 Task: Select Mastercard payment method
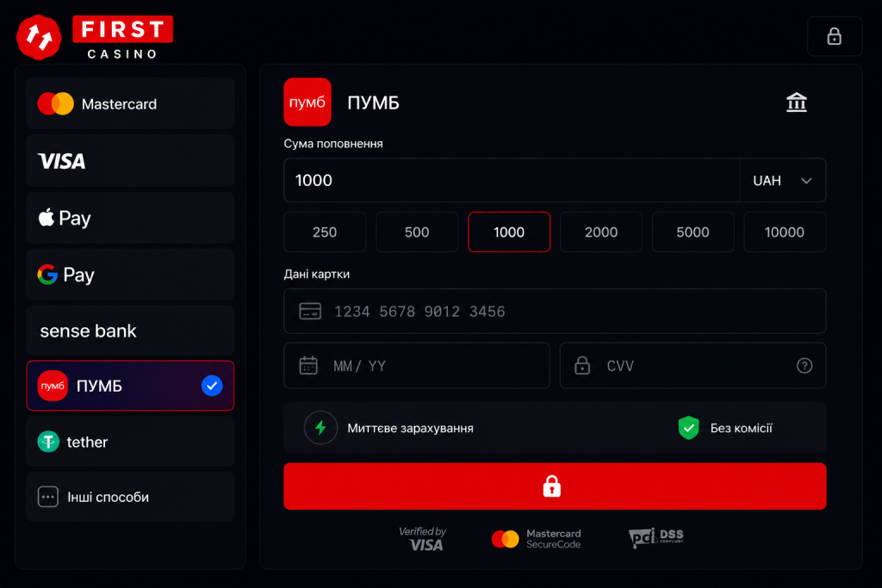[130, 103]
